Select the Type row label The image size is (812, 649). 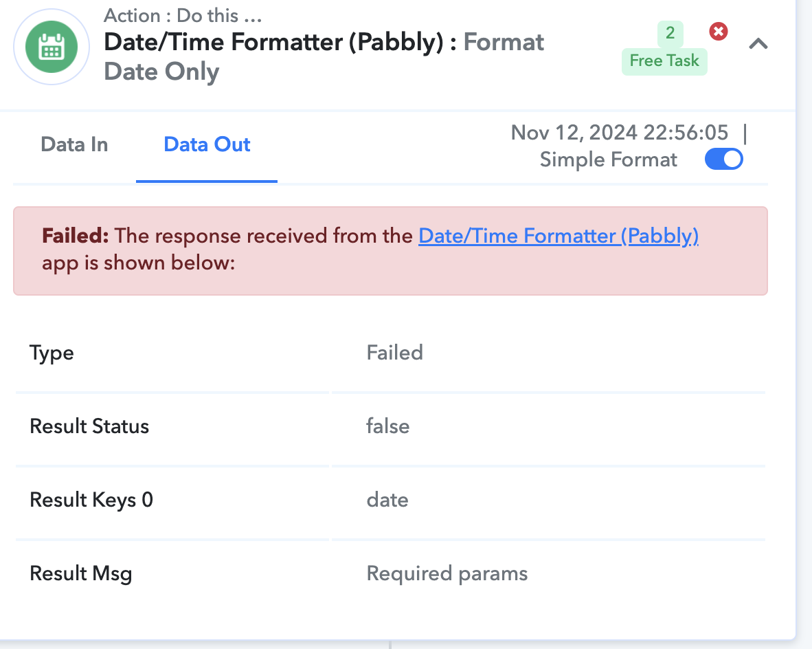(x=52, y=353)
